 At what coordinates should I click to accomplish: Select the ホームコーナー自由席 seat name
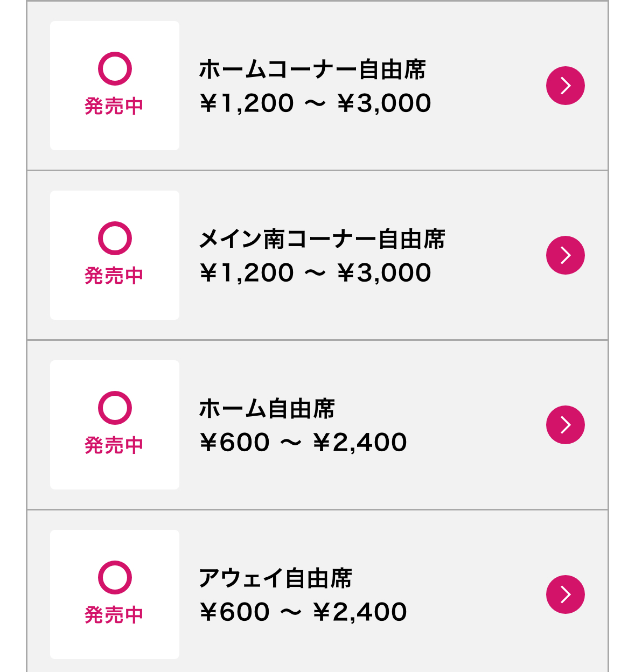tap(312, 69)
